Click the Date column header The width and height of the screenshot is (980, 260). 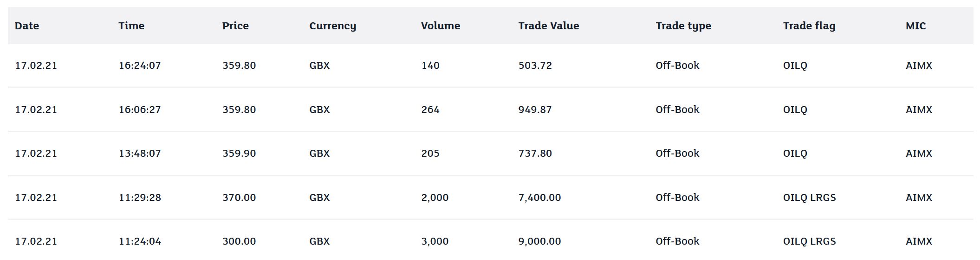click(x=27, y=26)
